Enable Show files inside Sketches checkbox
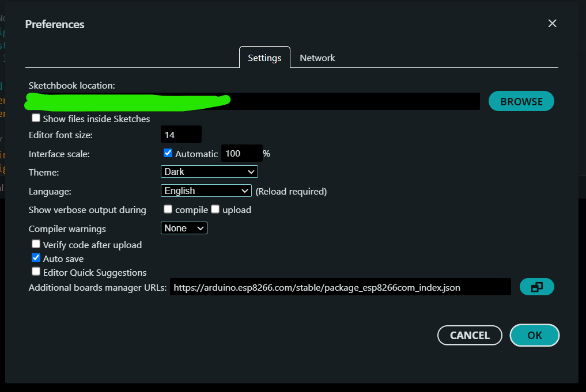The image size is (586, 392). [36, 118]
